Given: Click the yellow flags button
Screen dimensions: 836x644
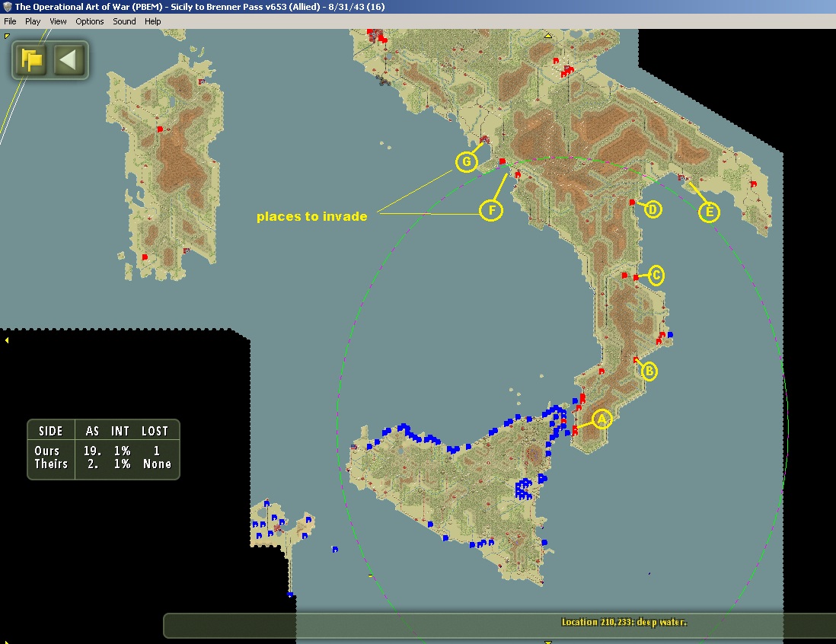Looking at the screenshot, I should 31,59.
